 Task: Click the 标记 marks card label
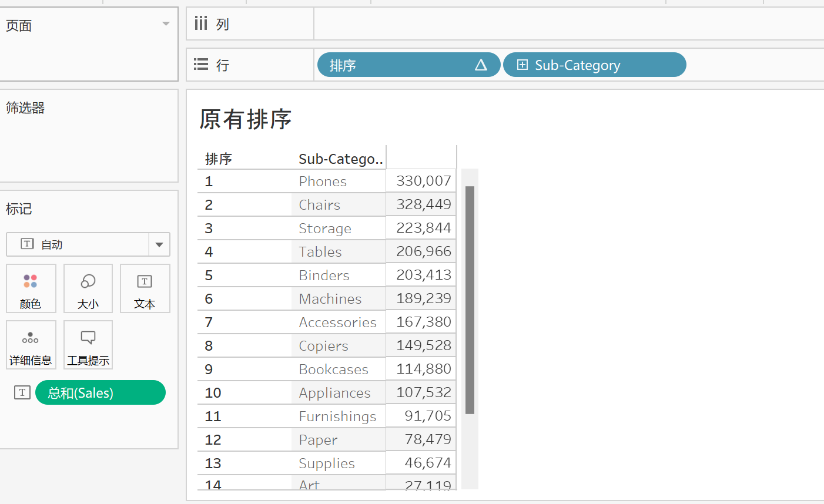pyautogui.click(x=19, y=209)
